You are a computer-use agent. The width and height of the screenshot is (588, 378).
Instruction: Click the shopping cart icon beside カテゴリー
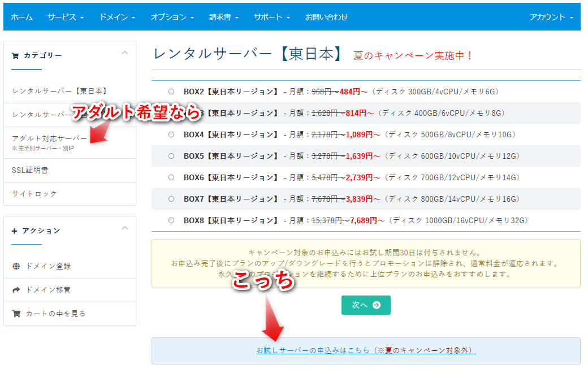pos(15,55)
